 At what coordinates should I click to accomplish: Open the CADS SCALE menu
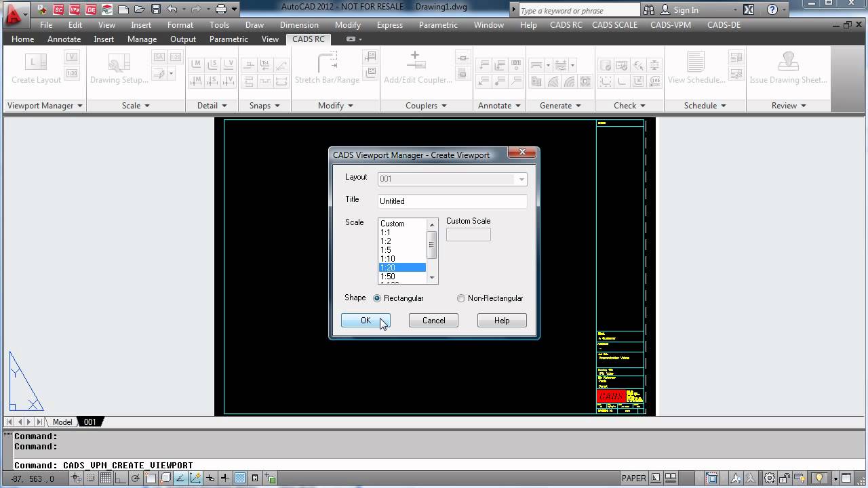coord(614,25)
